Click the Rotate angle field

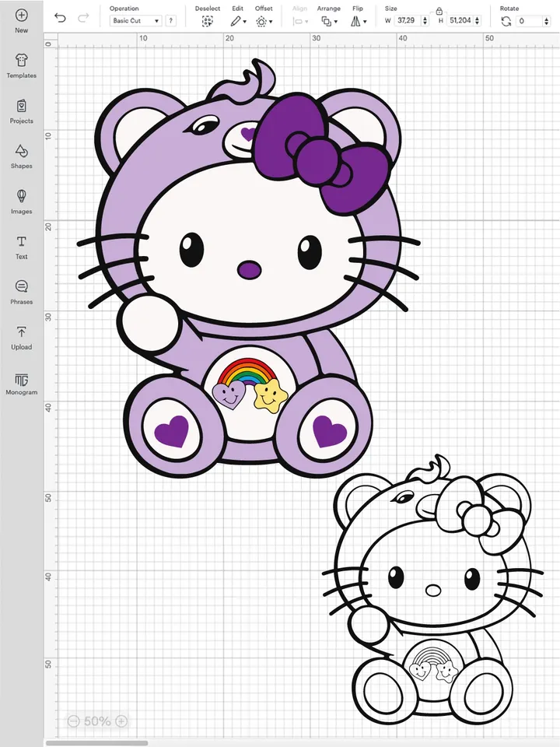point(530,20)
